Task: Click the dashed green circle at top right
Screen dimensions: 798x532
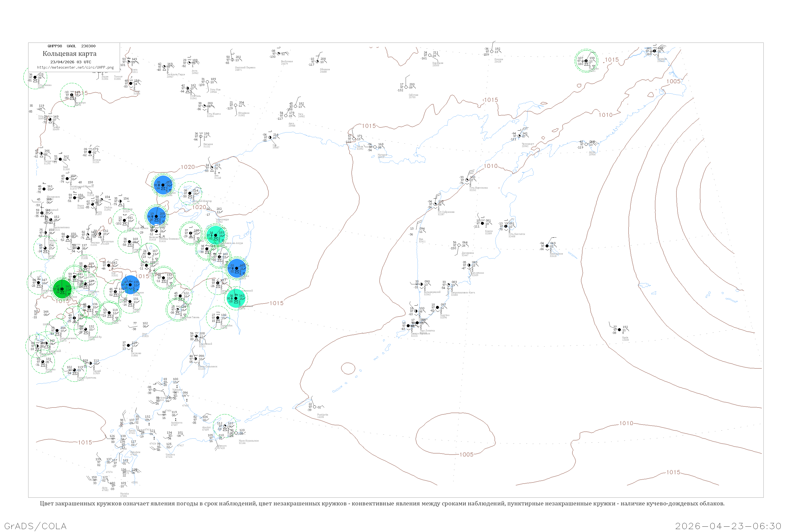Action: pos(586,61)
